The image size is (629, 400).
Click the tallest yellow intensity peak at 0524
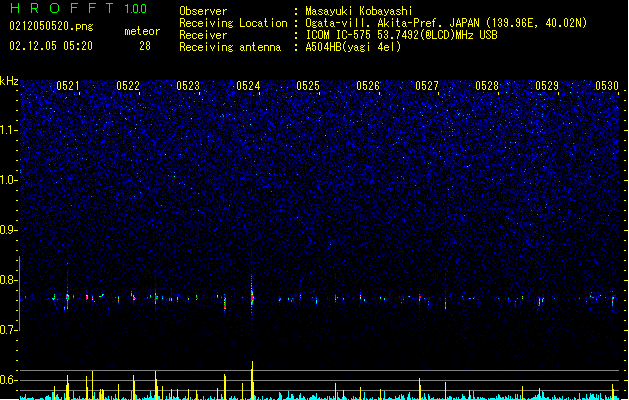252,380
